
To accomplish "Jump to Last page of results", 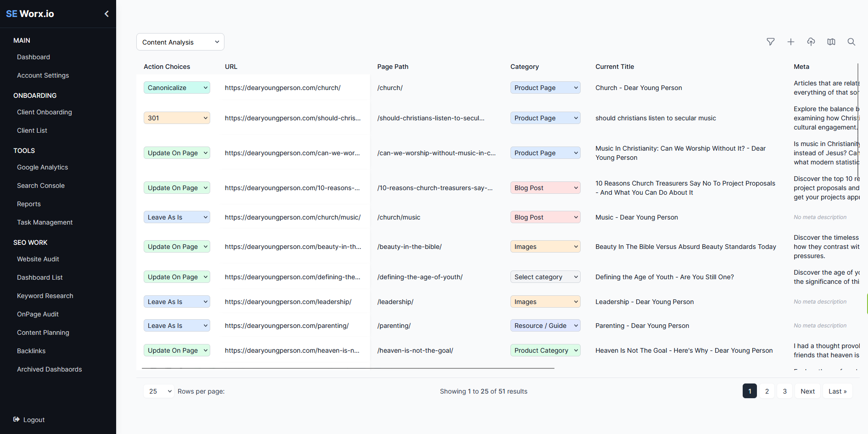I will [837, 391].
